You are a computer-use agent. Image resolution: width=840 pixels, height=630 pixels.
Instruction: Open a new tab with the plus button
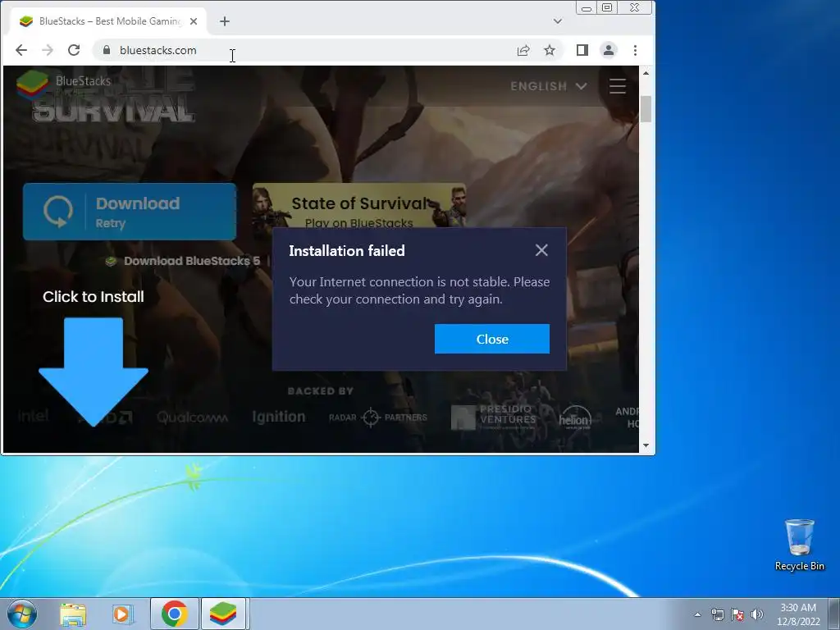225,21
